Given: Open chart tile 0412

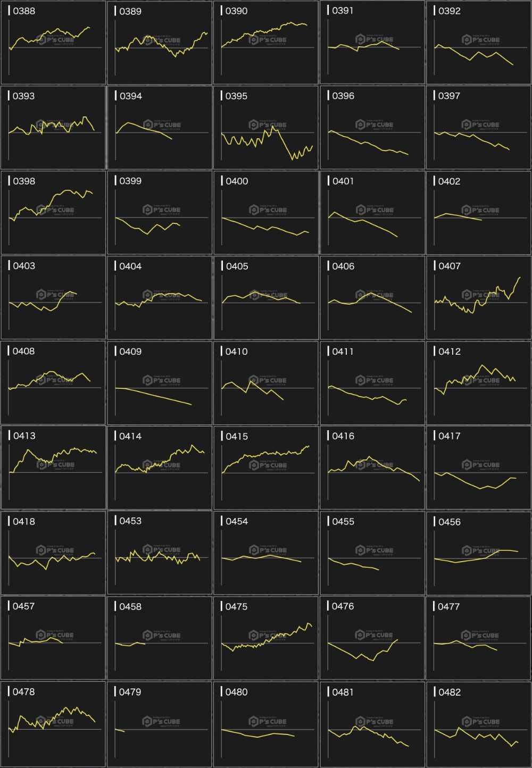Looking at the screenshot, I should coord(479,383).
